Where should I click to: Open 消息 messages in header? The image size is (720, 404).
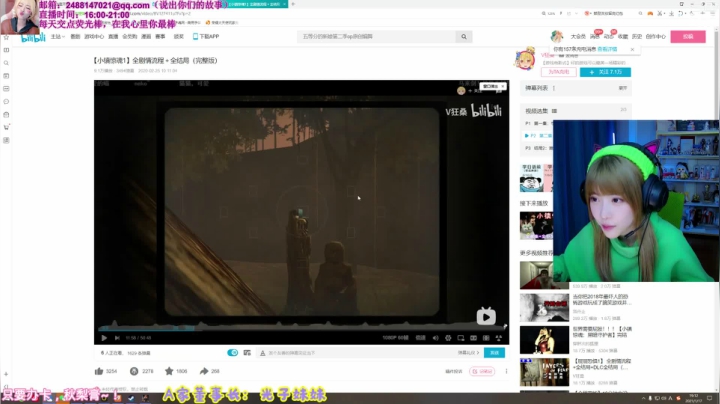[595, 36]
